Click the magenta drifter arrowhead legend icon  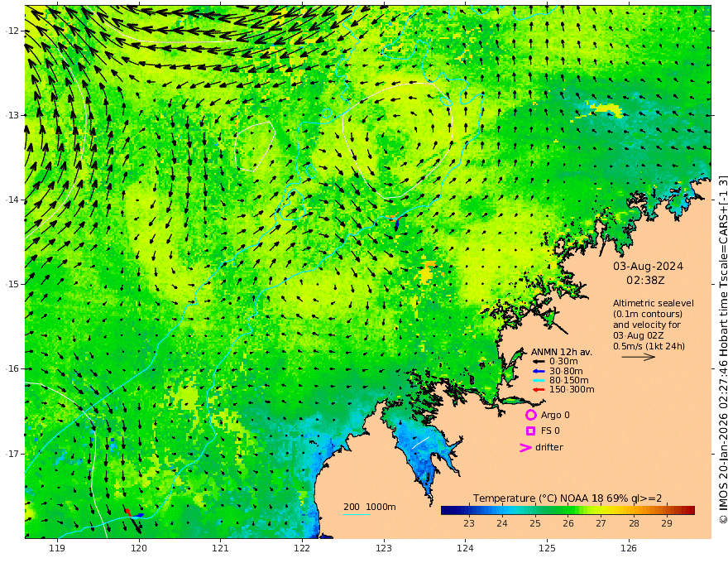click(x=525, y=447)
